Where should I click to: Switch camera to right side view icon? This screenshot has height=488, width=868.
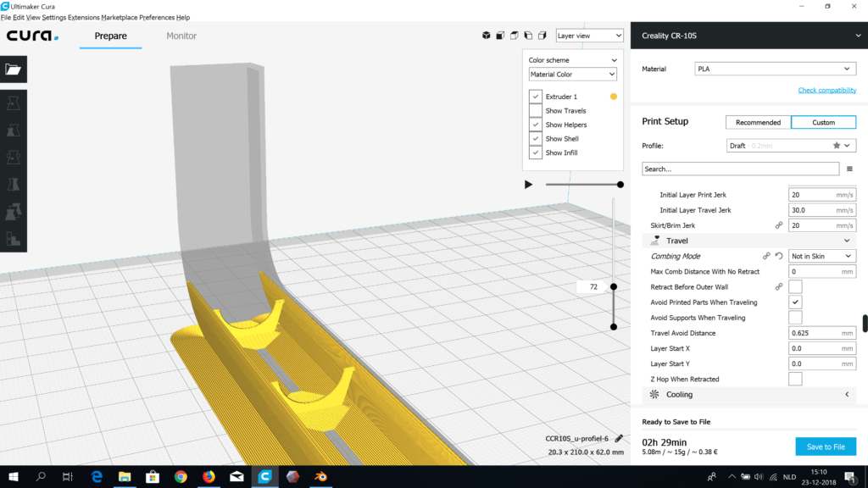[542, 36]
